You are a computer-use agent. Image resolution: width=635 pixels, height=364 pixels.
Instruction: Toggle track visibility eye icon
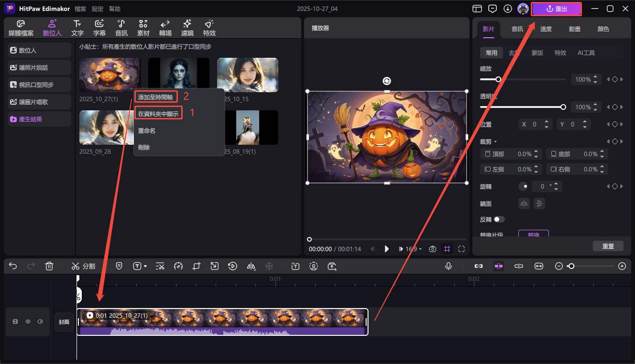[x=28, y=322]
